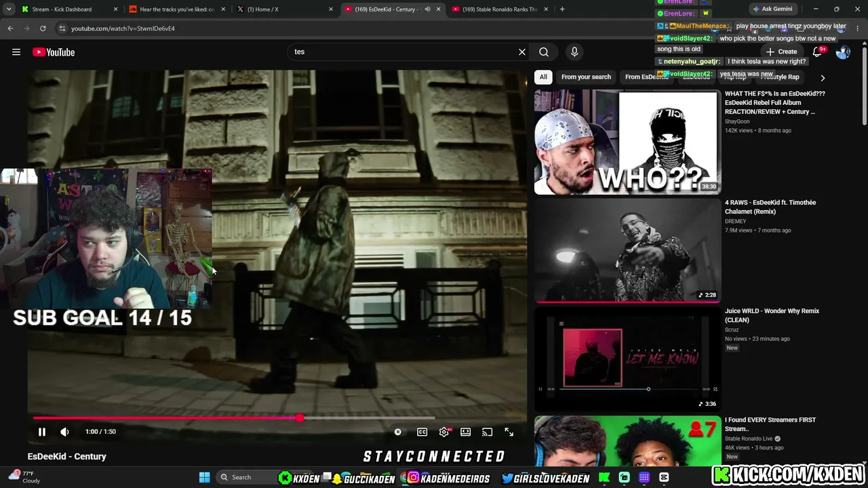Viewport: 868px width, 488px height.
Task: Open the 'WHAT THE F$*% Is an EsDeeKid???' title
Action: pos(775,102)
